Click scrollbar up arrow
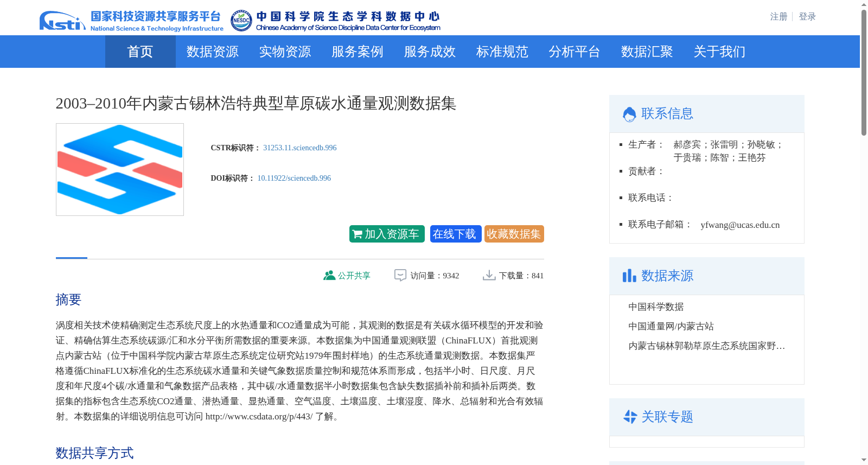868x465 pixels. pyautogui.click(x=864, y=4)
